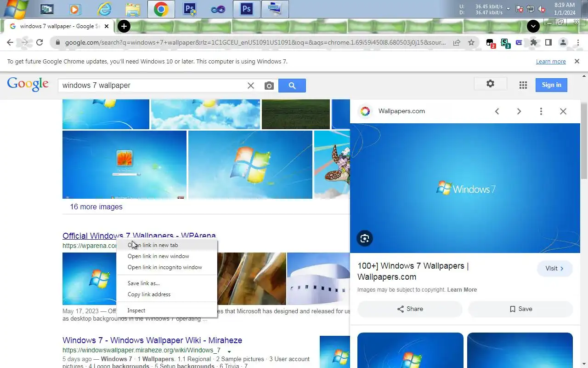Viewport: 588px width, 368px height.
Task: Click the share page icon in the address bar
Action: tap(457, 42)
